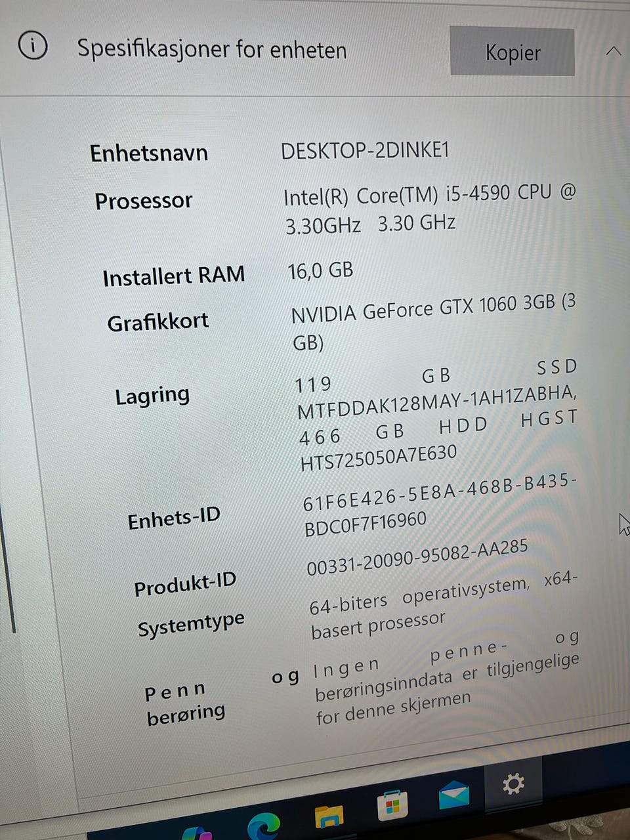Click the Kopier button
This screenshot has height=840, width=630.
(x=513, y=52)
